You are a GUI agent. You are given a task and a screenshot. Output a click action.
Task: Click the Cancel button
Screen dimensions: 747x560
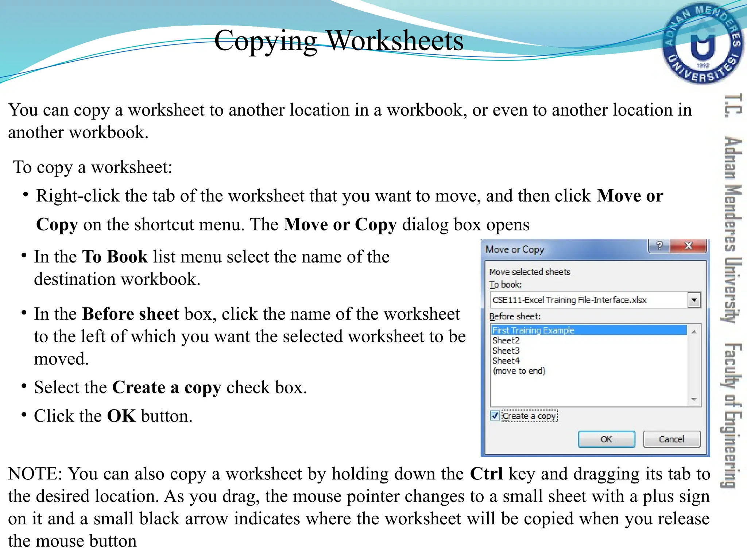(671, 439)
